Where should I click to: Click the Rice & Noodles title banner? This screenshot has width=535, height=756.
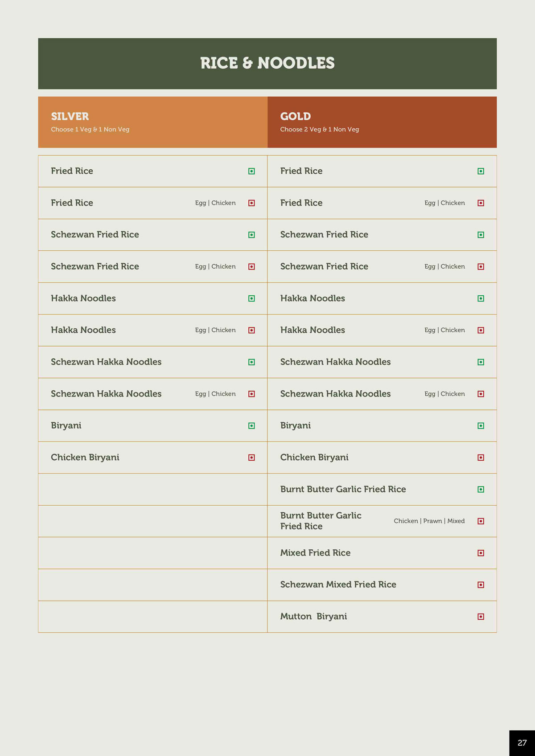click(x=267, y=63)
